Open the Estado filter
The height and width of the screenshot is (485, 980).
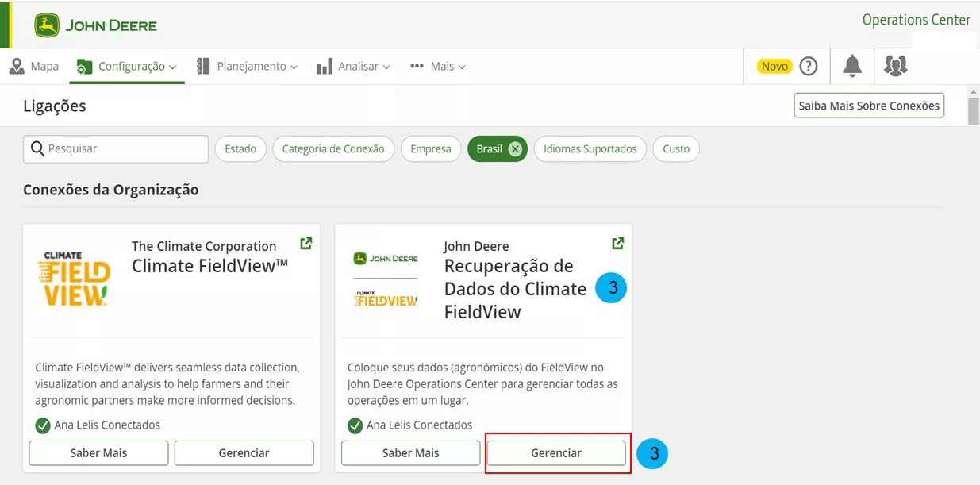(x=240, y=148)
